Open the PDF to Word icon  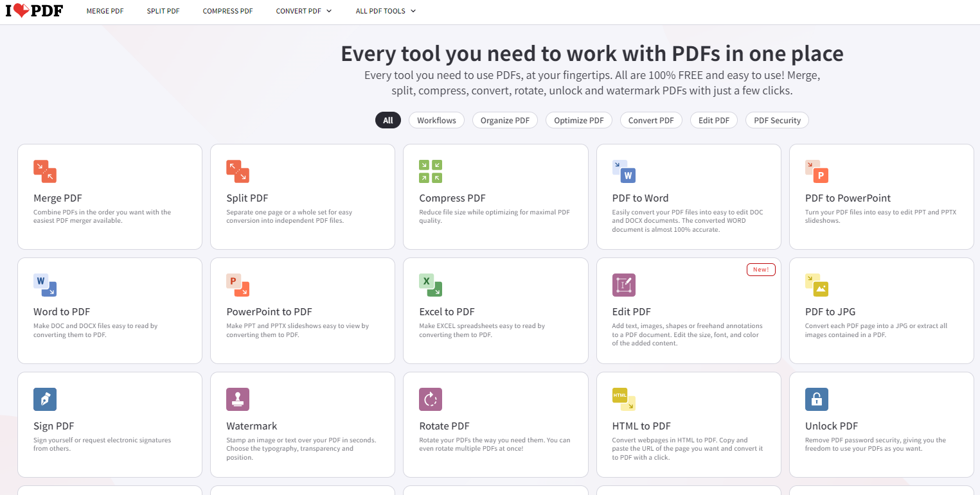point(623,171)
